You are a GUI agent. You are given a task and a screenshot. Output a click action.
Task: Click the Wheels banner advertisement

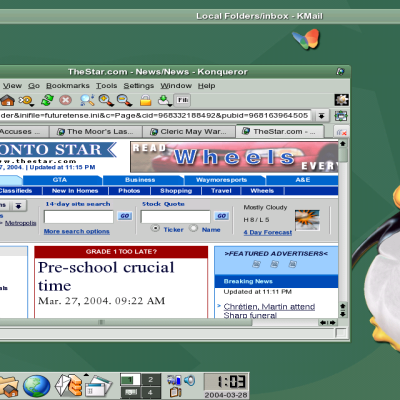(x=234, y=157)
